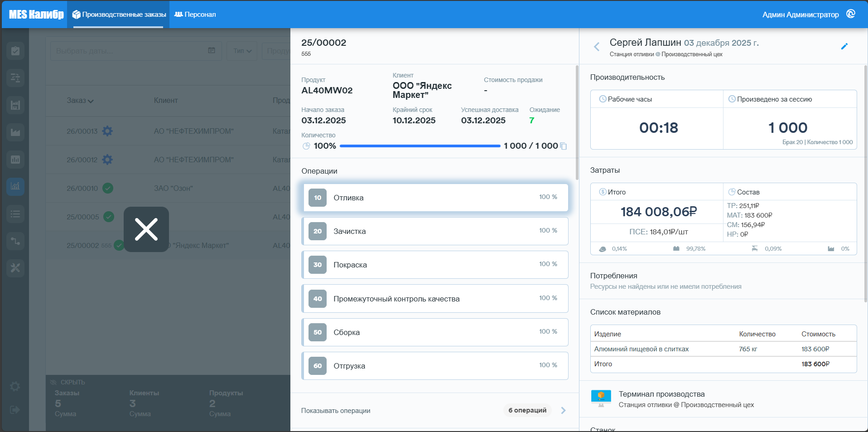Image resolution: width=868 pixels, height=432 pixels.
Task: Click the pencil edit icon for Сергей Лапшин
Action: tap(844, 46)
